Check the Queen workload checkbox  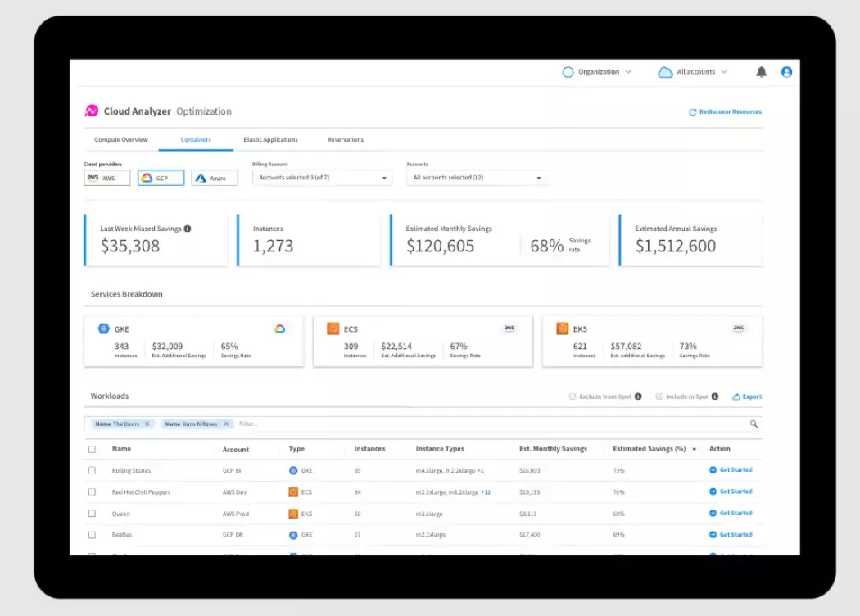(92, 514)
